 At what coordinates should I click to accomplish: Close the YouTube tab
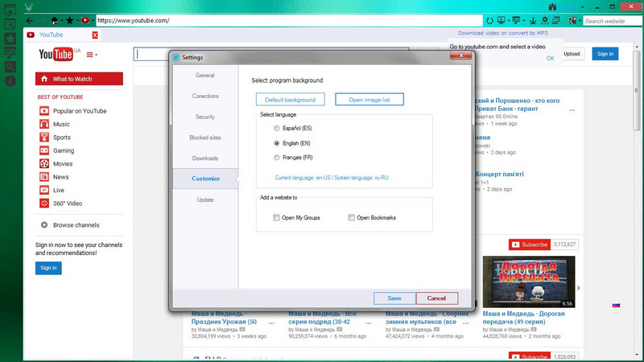click(95, 35)
